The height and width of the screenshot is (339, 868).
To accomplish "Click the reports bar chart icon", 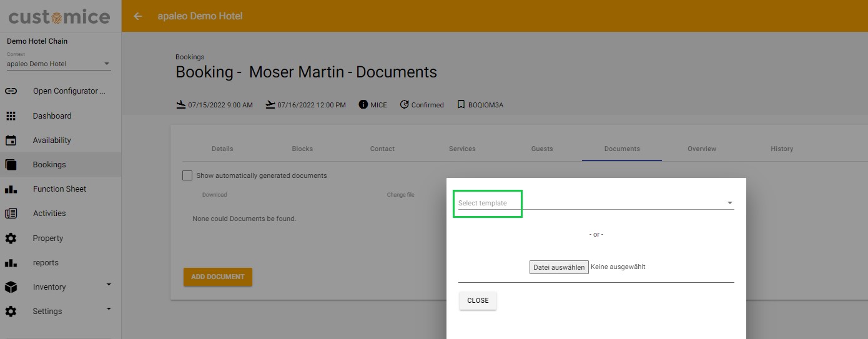I will point(11,263).
